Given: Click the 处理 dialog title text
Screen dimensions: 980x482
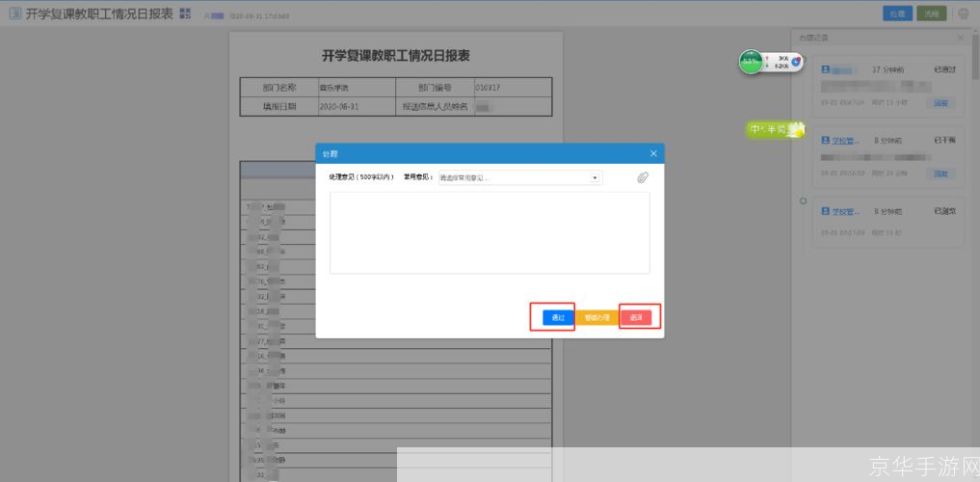Looking at the screenshot, I should [x=330, y=153].
